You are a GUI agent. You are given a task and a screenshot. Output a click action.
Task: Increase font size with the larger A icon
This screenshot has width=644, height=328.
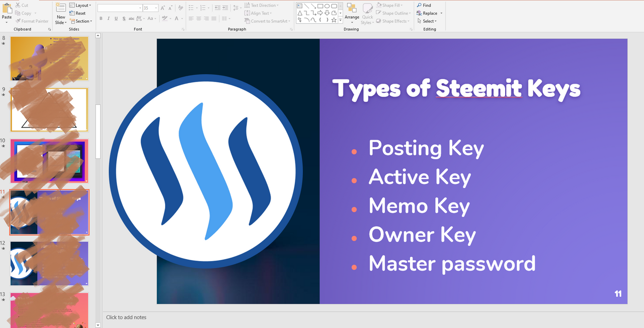163,8
